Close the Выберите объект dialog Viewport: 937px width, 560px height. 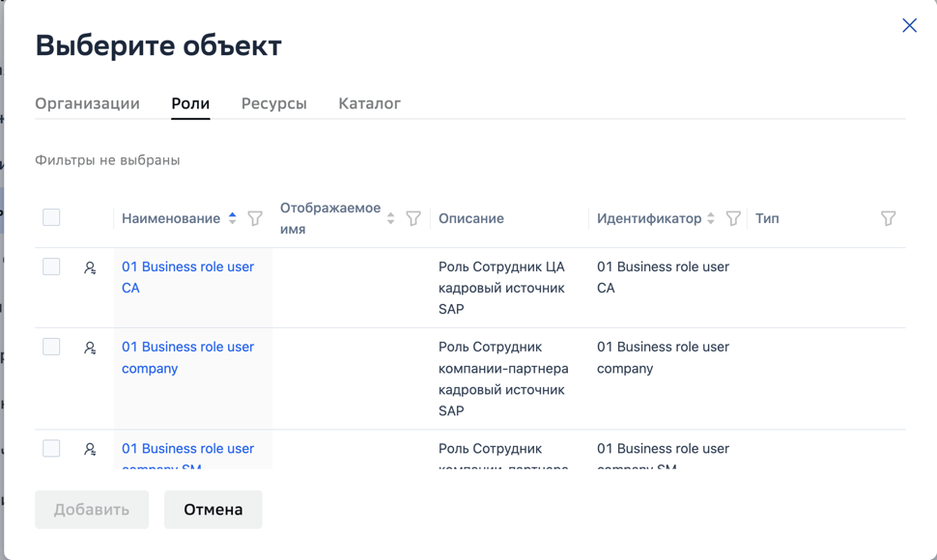tap(910, 25)
